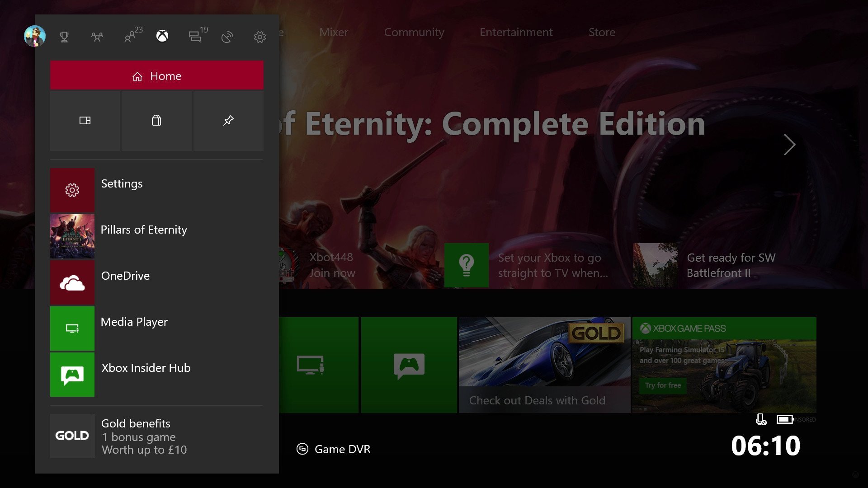
Task: Click the green lightbulb tip icon
Action: [467, 265]
